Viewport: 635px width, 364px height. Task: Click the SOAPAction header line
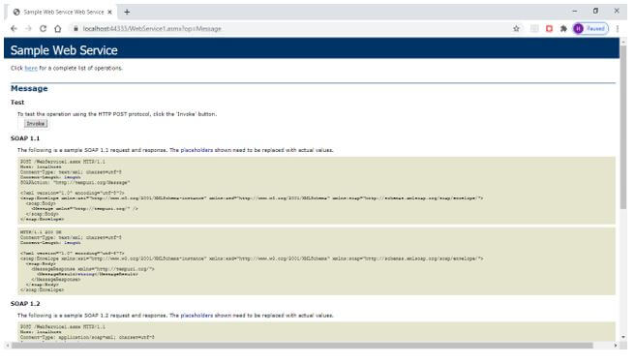coord(75,183)
